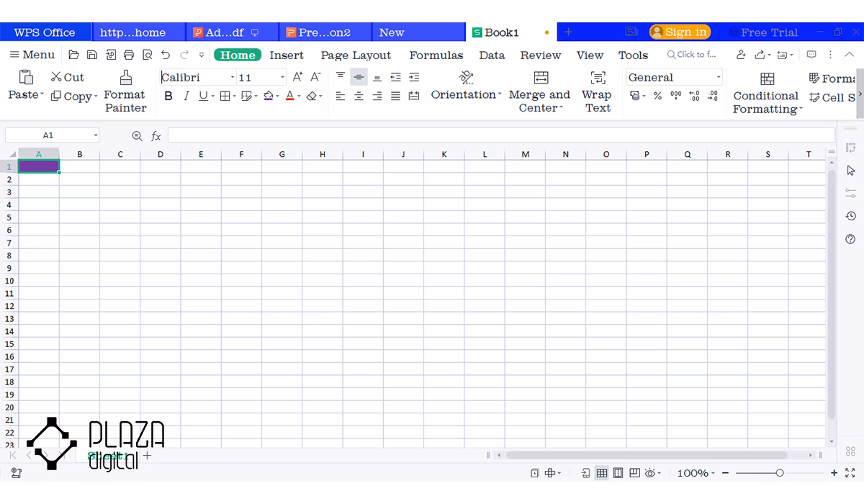Screen dimensions: 864x504
Task: Open the Calibri font name dropdown
Action: click(x=233, y=77)
